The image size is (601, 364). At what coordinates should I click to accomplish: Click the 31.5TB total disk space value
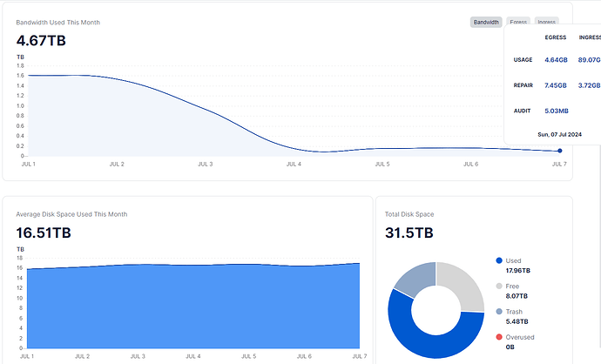click(409, 233)
